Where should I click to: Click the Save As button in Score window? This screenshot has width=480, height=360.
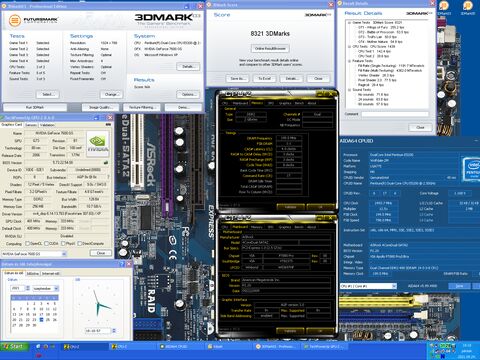click(x=237, y=79)
